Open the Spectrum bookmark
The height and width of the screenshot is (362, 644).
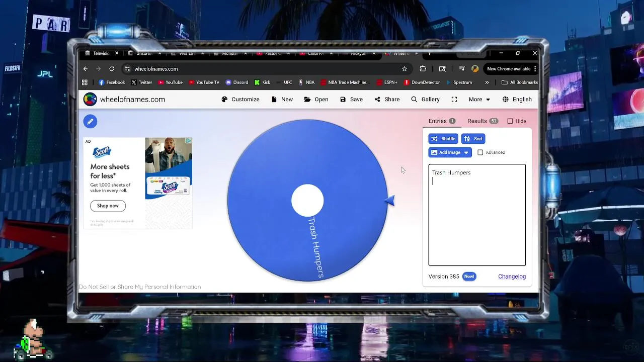coord(459,82)
